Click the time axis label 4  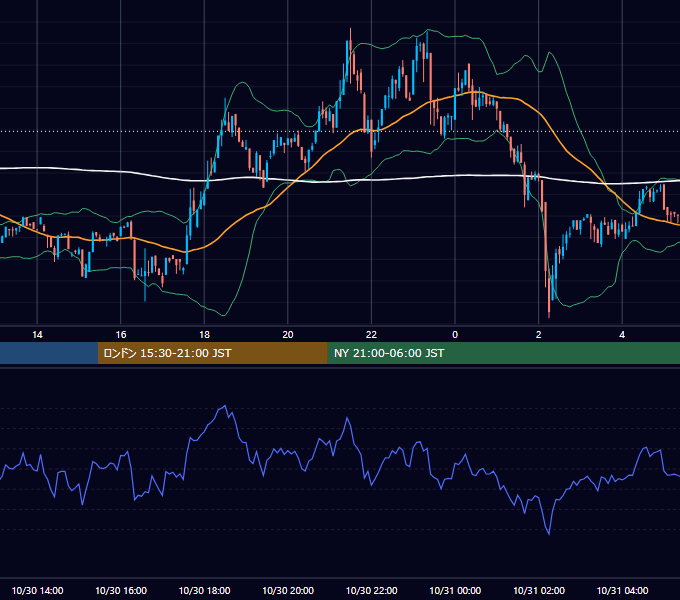click(622, 335)
